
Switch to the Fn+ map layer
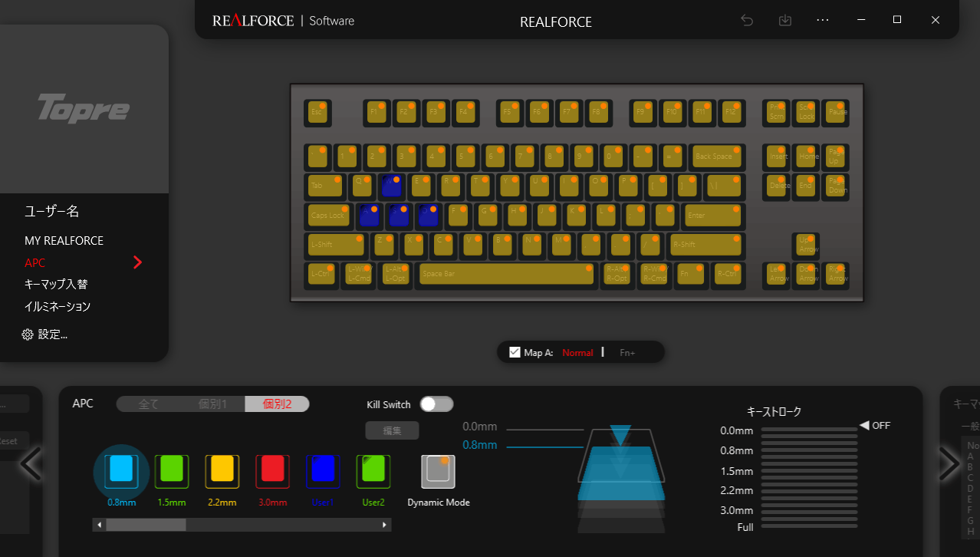(627, 353)
